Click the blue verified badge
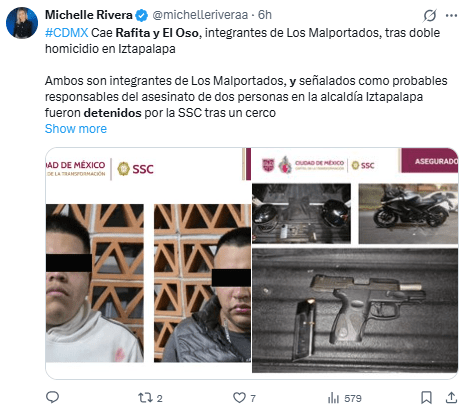Image resolution: width=465 pixels, height=409 pixels. pos(142,15)
